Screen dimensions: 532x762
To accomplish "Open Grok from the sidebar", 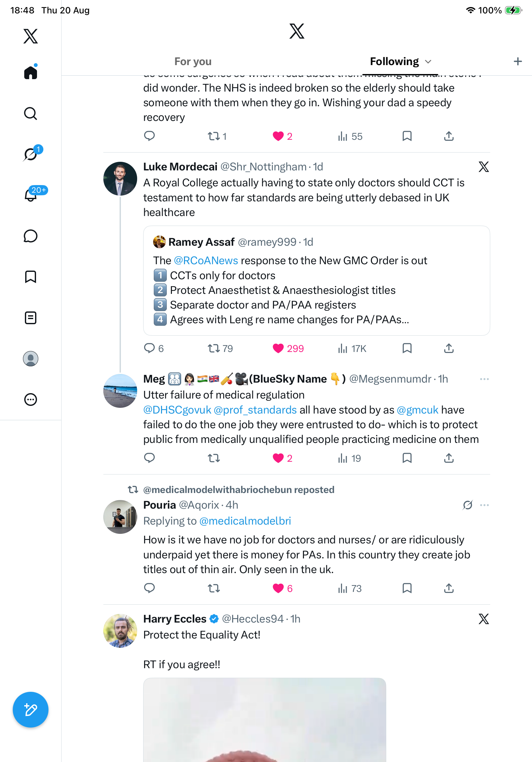I will (31, 154).
